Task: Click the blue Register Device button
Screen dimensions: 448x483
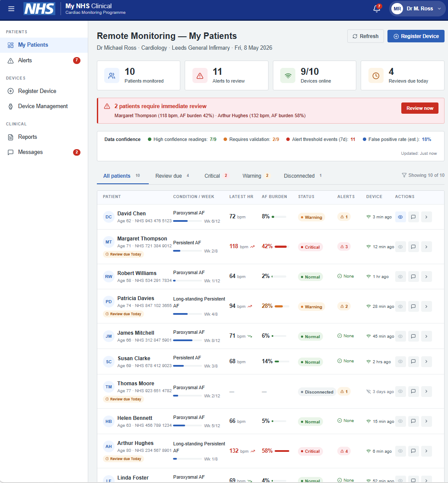Action: (416, 36)
